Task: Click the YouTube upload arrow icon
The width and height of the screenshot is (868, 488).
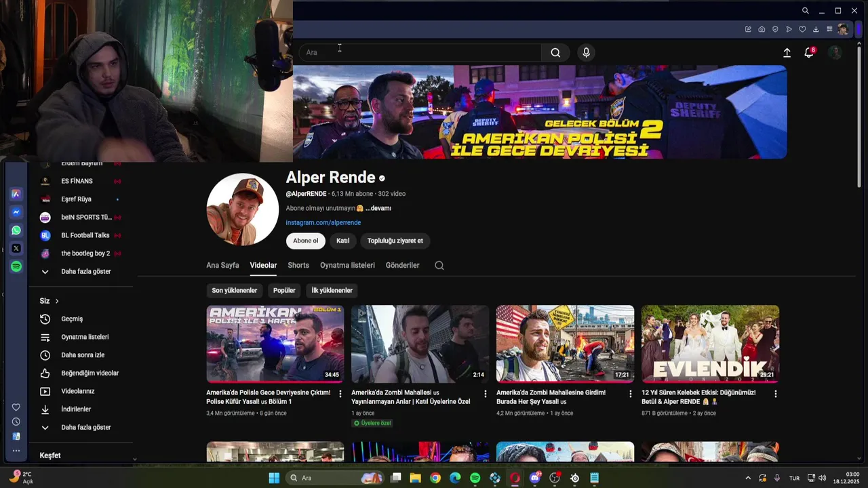Action: (x=787, y=53)
